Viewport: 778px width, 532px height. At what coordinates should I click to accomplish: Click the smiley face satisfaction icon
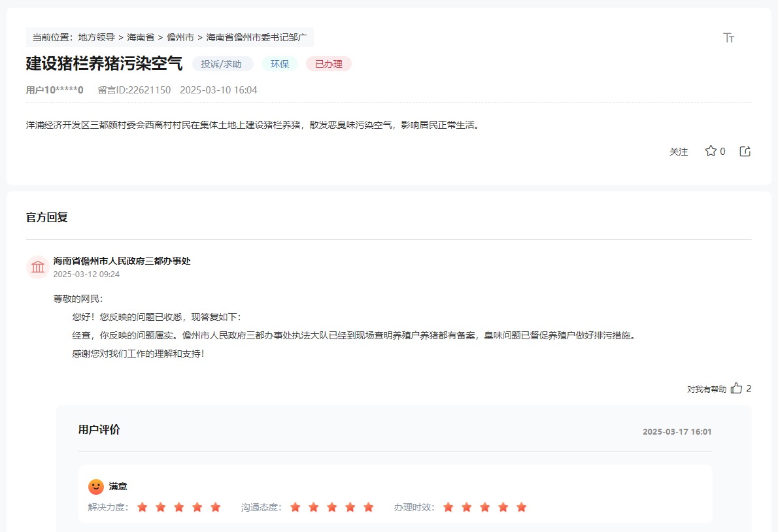coord(95,486)
